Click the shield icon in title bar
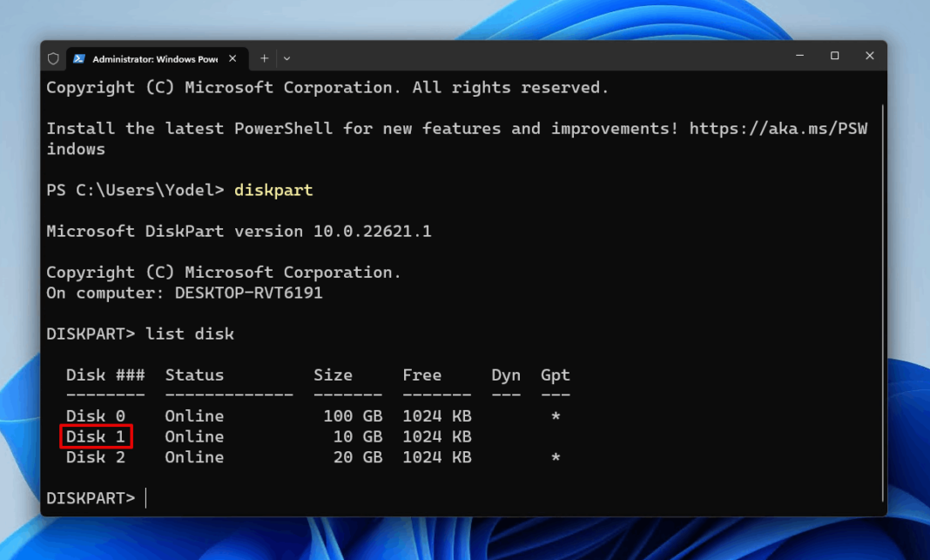The height and width of the screenshot is (560, 930). pos(54,58)
